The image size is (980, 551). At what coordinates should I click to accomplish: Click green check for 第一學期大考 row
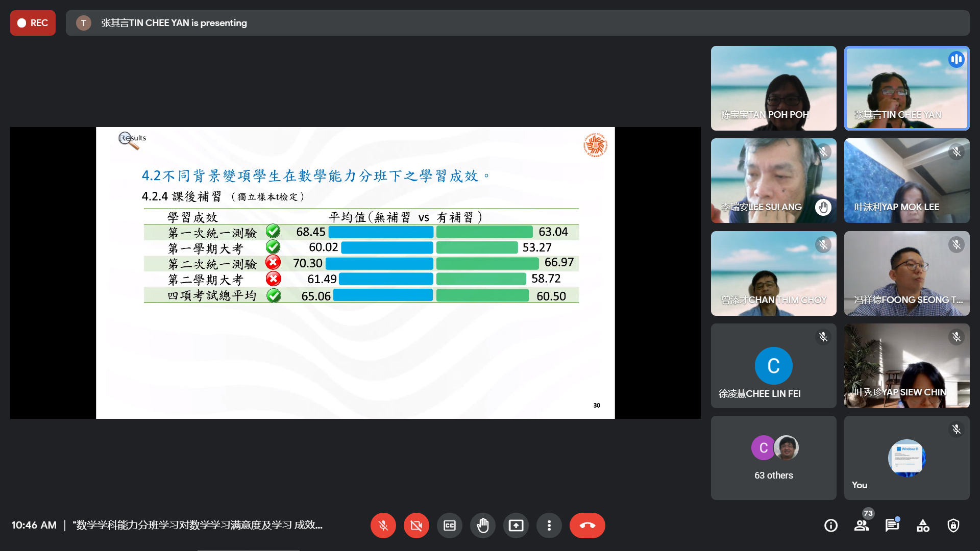tap(273, 247)
